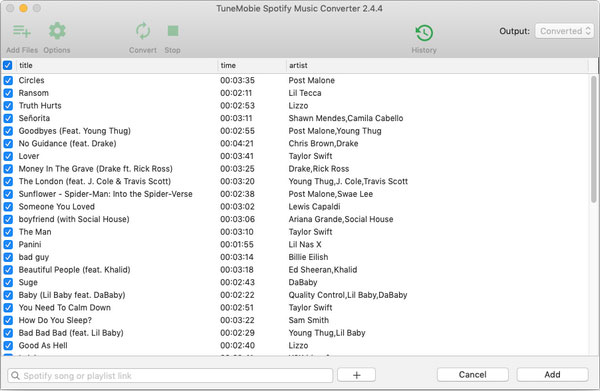Toggle the select-all checkbox in header
Screen dimensions: 600x391
pyautogui.click(x=8, y=65)
